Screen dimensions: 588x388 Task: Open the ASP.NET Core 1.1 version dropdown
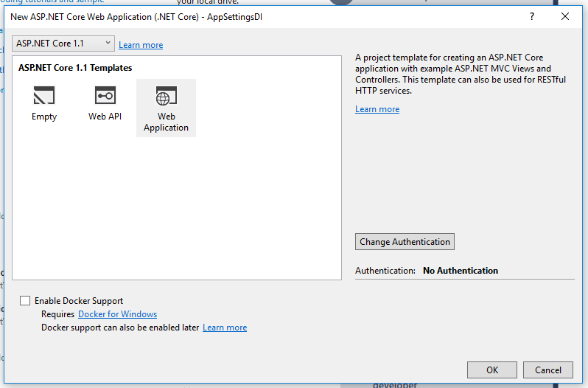[63, 44]
